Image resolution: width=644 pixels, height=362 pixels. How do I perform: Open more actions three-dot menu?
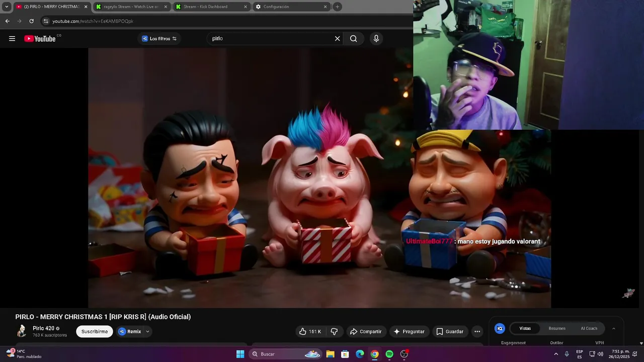tap(477, 331)
